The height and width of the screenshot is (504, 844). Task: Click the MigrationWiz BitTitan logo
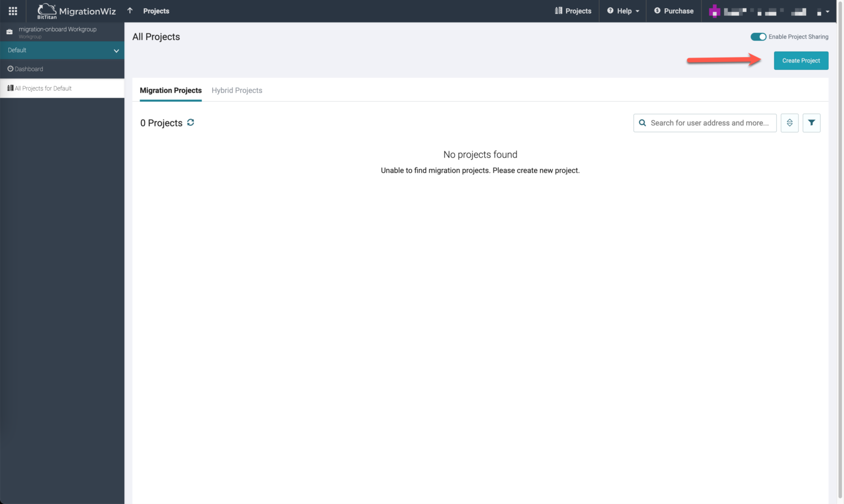[x=76, y=11]
